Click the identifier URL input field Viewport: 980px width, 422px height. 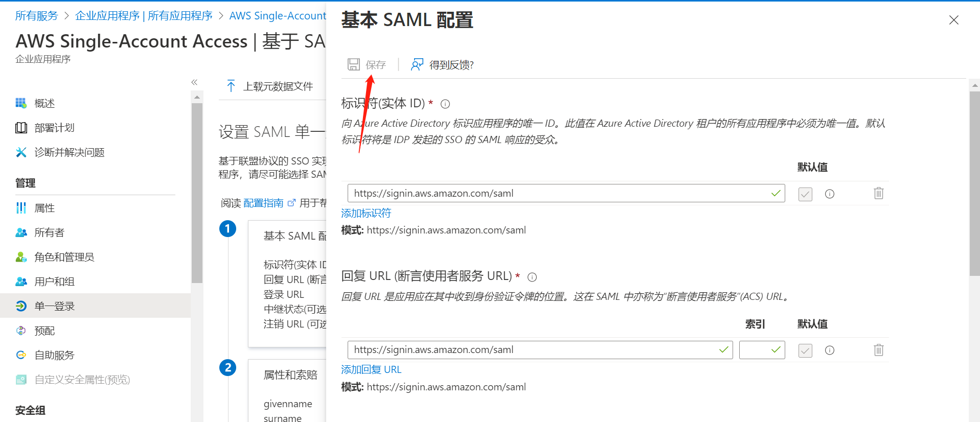pyautogui.click(x=566, y=193)
